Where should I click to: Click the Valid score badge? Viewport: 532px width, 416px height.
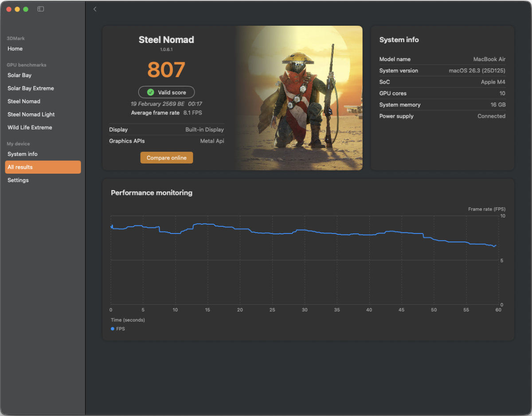coord(167,92)
